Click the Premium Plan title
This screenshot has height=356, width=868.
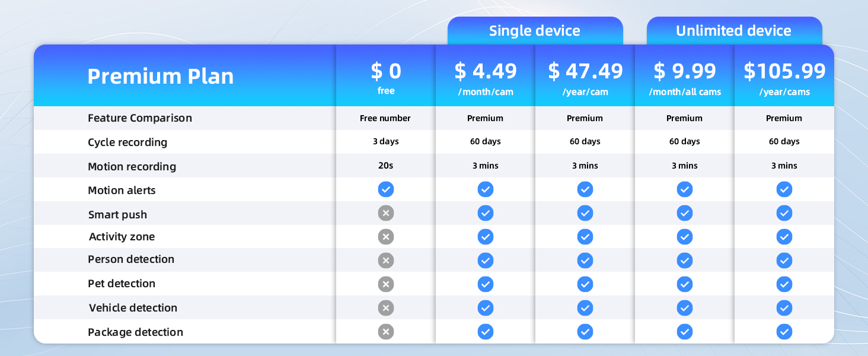pyautogui.click(x=161, y=77)
